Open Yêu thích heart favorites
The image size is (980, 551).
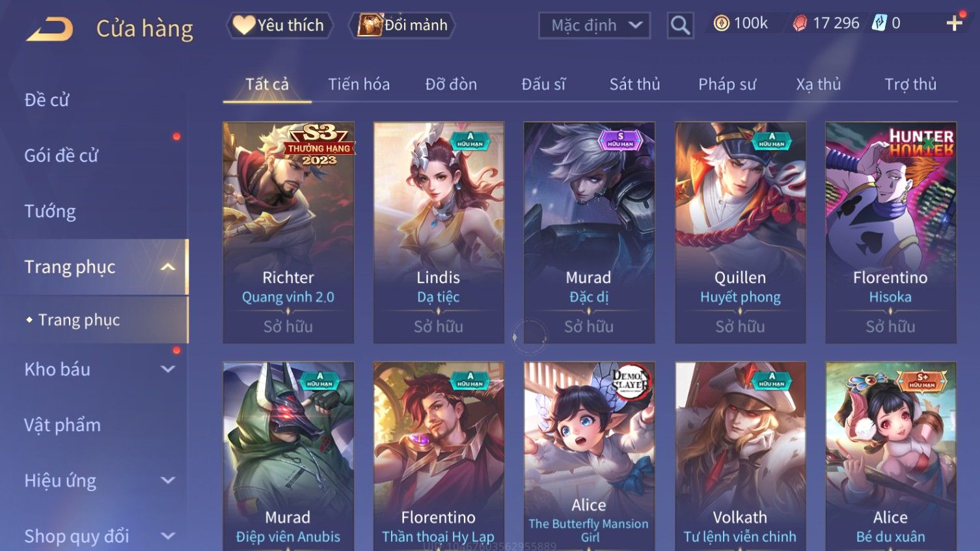[279, 25]
